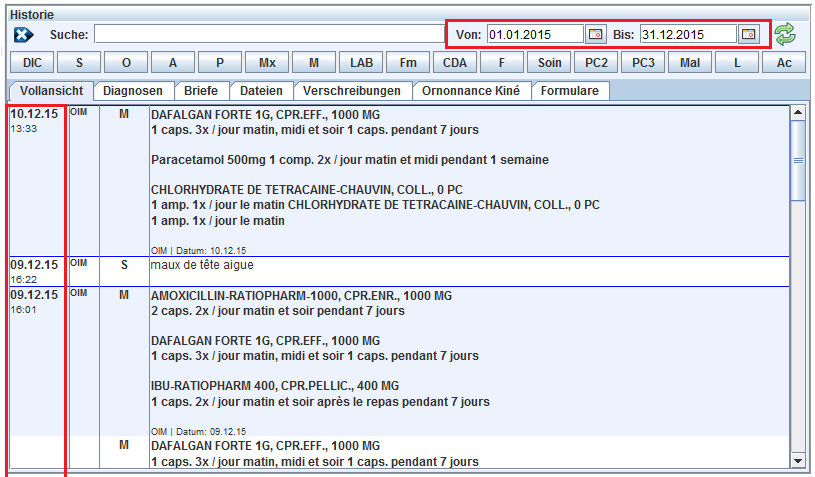This screenshot has height=477, width=815.
Task: Select the maux de tête aigue entry
Action: tap(202, 265)
